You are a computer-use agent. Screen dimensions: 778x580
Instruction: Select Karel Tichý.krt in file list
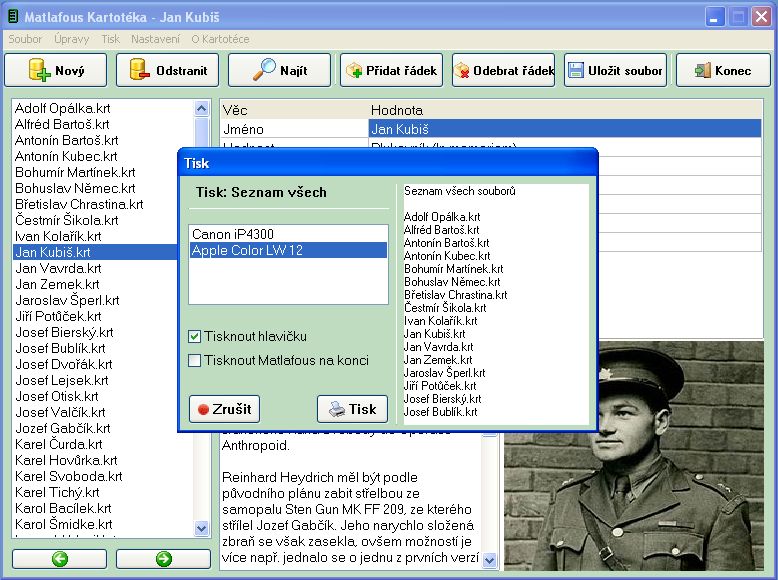tap(57, 492)
